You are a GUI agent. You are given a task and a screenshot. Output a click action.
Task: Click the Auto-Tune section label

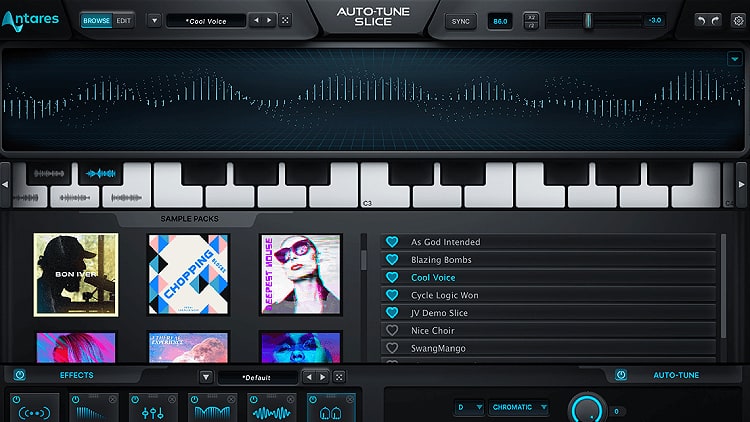[x=676, y=375]
